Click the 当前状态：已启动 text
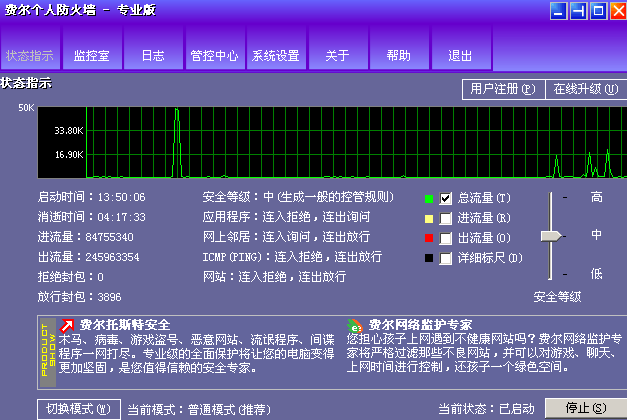627x420 pixels. click(x=487, y=409)
